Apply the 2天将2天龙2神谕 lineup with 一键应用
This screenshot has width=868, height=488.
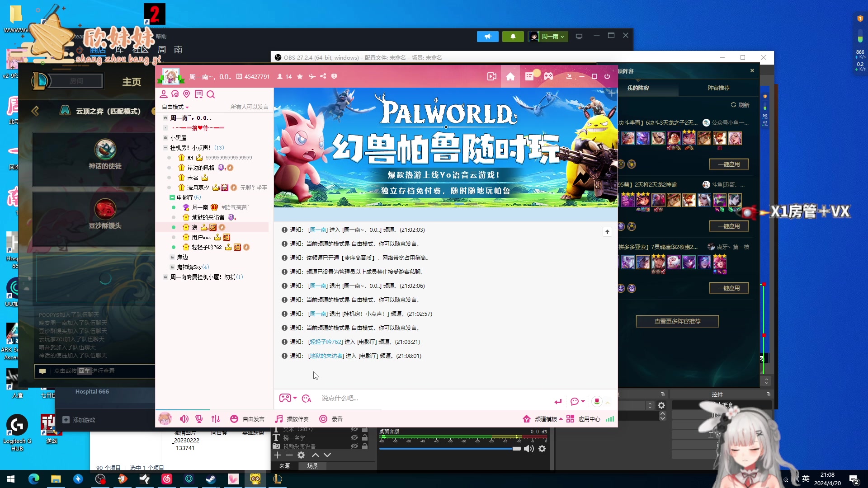tap(729, 226)
